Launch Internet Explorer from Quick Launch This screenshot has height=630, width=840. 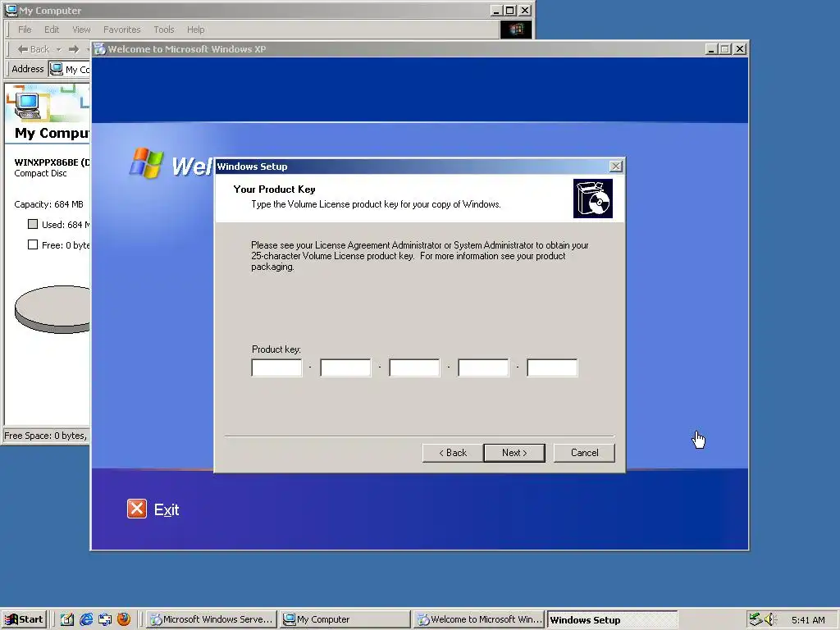coord(86,619)
